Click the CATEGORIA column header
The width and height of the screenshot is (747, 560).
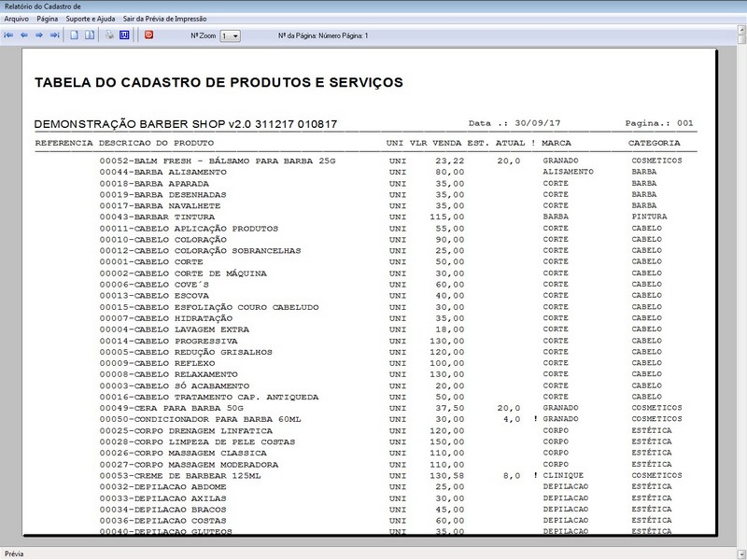tap(655, 143)
